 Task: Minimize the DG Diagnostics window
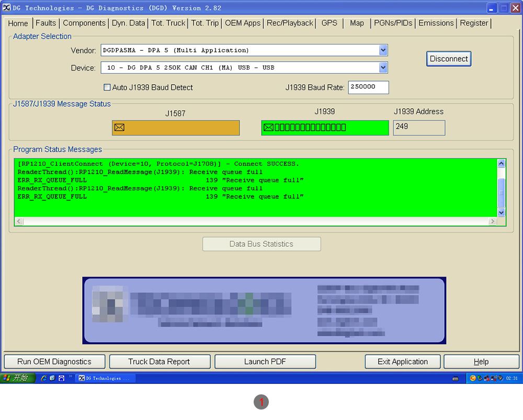pos(491,8)
